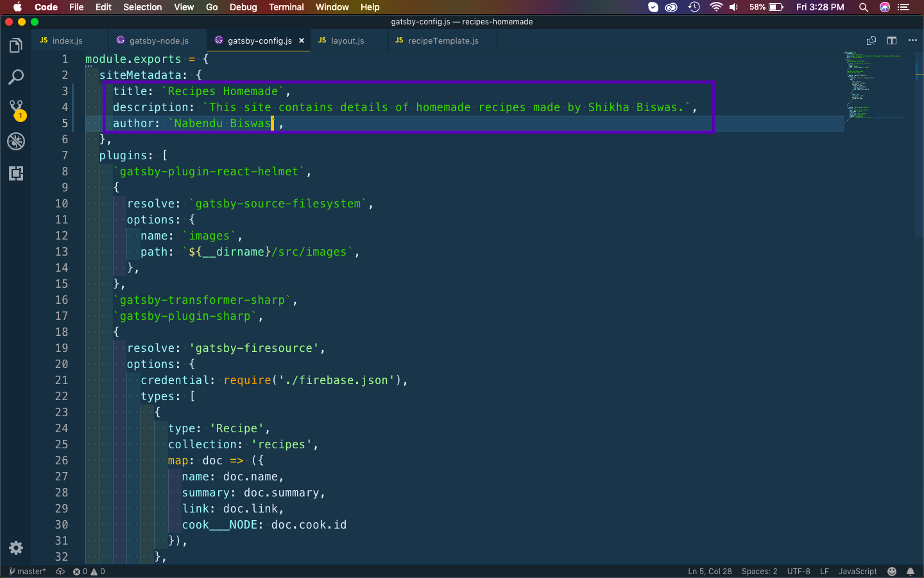Viewport: 924px width, 578px height.
Task: Open notifications bell in status bar
Action: (911, 572)
